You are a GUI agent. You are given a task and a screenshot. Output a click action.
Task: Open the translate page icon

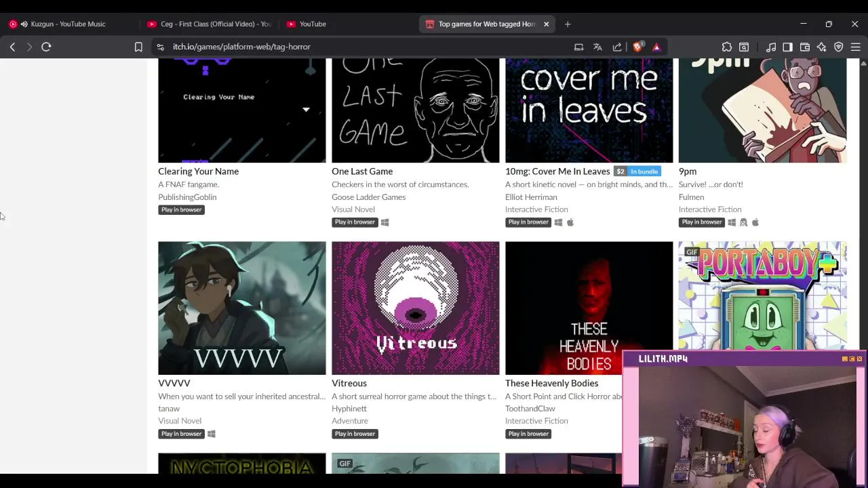point(597,47)
